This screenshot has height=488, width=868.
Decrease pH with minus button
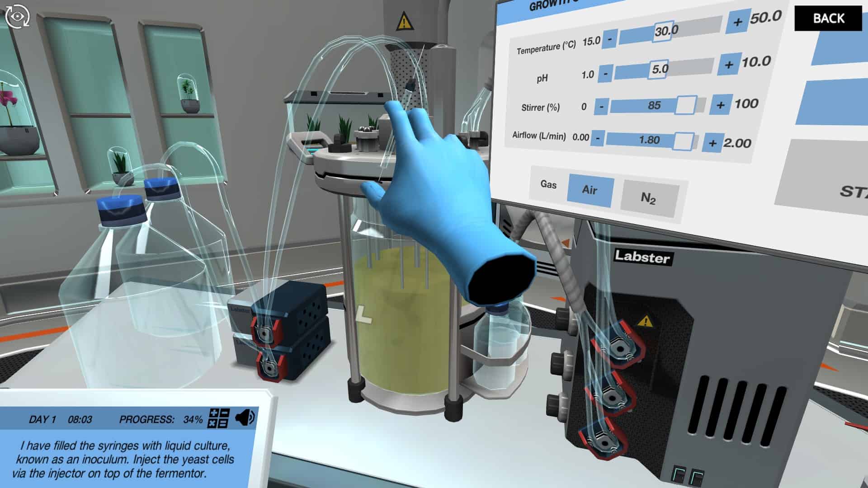(x=605, y=73)
